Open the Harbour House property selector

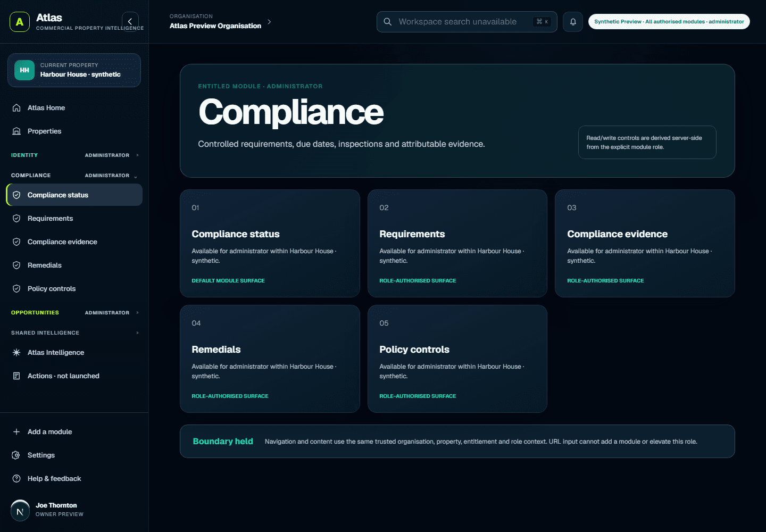pos(74,70)
